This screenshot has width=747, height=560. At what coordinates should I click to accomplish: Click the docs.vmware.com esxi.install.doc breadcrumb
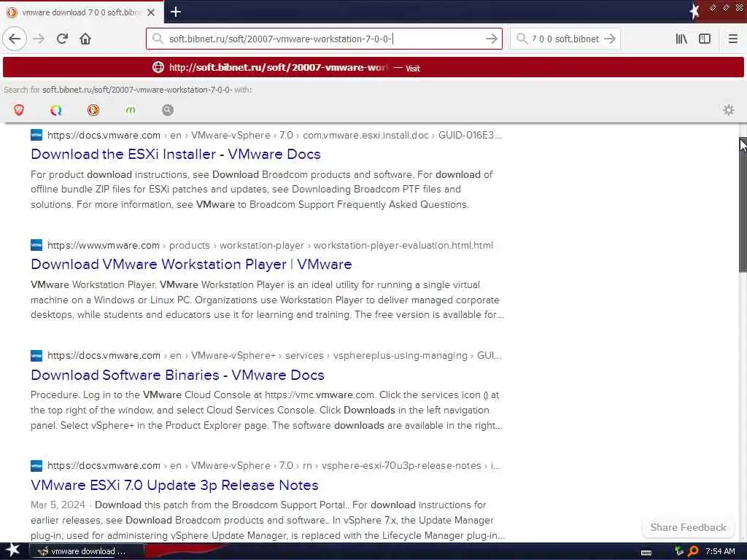[274, 135]
